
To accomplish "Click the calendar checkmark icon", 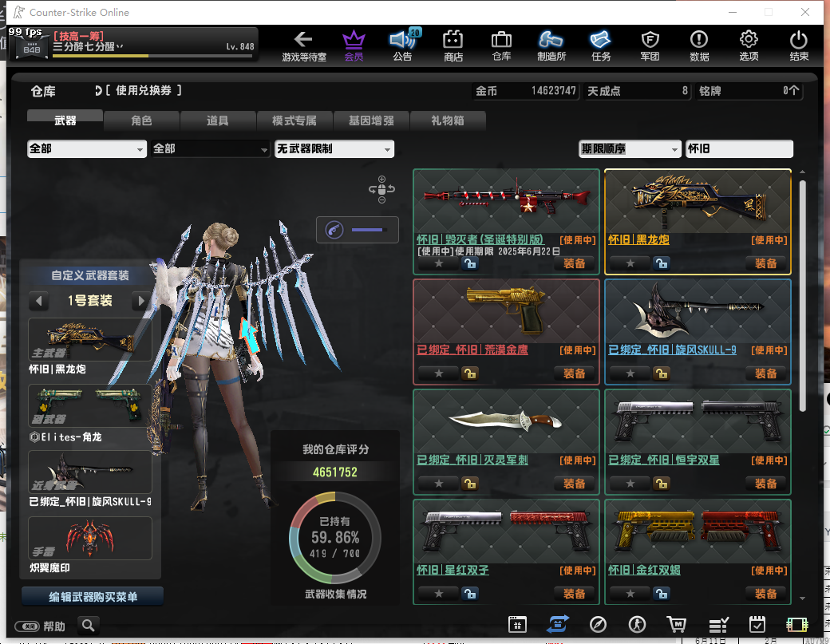I will tap(757, 624).
